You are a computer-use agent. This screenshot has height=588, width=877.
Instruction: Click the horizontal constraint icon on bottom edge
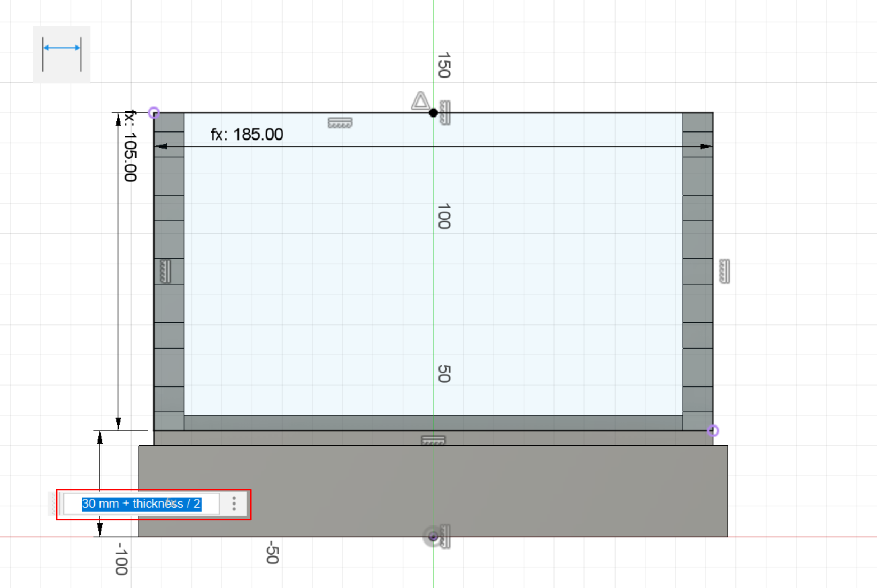[433, 440]
